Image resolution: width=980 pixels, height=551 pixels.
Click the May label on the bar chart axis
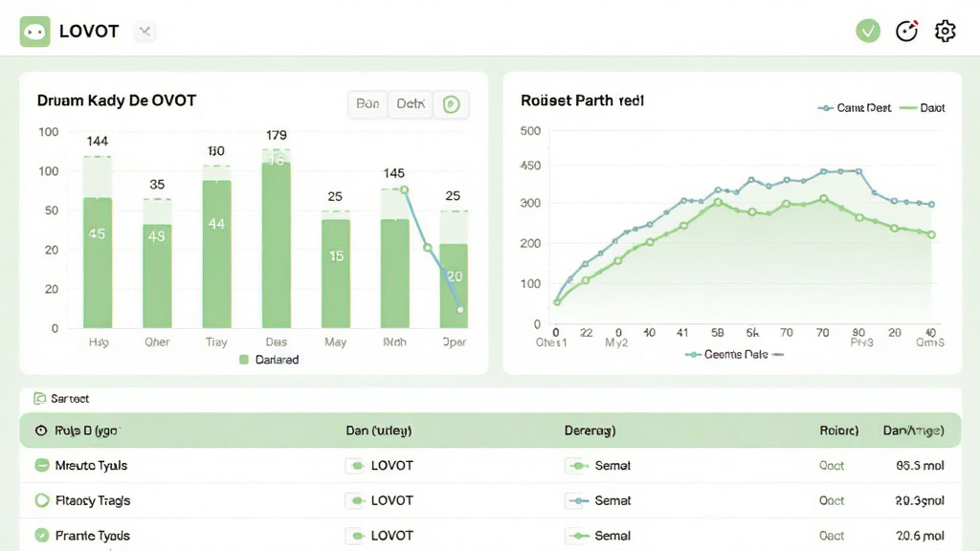pos(335,342)
